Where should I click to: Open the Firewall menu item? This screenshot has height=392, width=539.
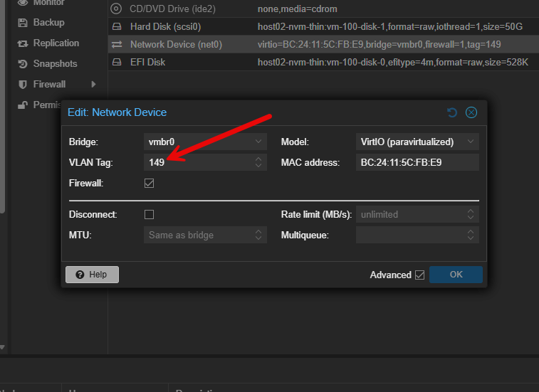pyautogui.click(x=49, y=85)
